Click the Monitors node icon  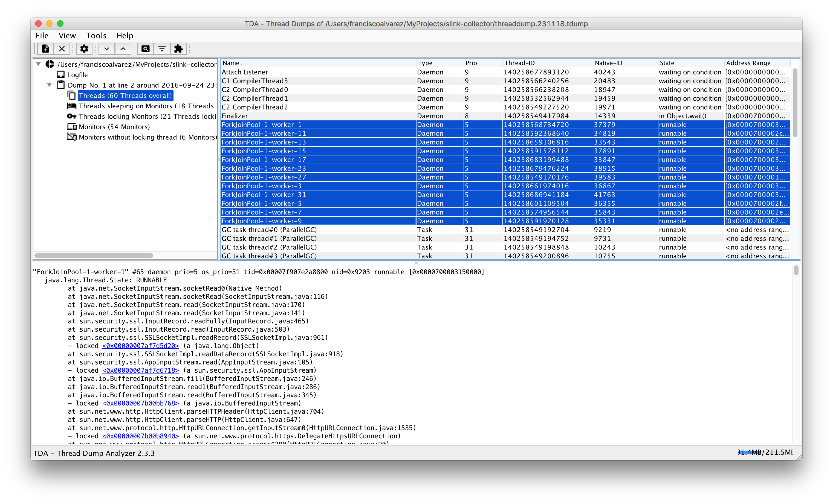pos(71,127)
